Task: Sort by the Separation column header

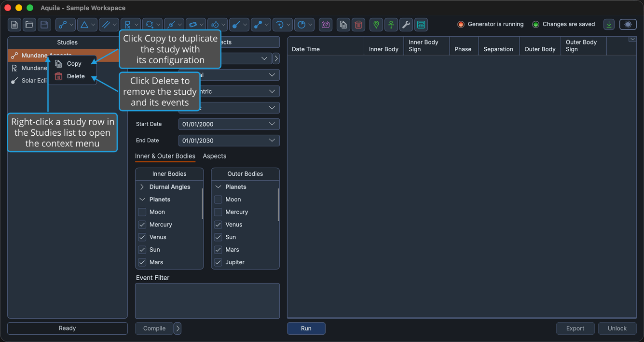Action: click(x=499, y=46)
